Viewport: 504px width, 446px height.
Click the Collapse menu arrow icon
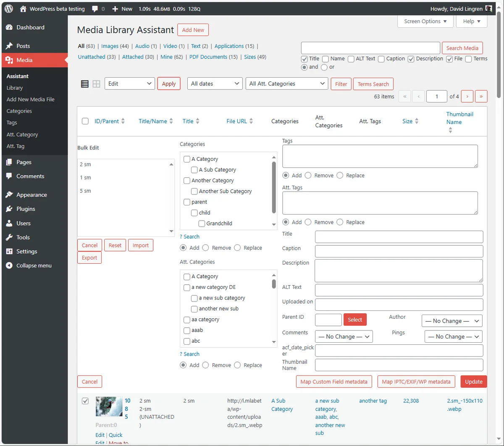[x=9, y=265]
